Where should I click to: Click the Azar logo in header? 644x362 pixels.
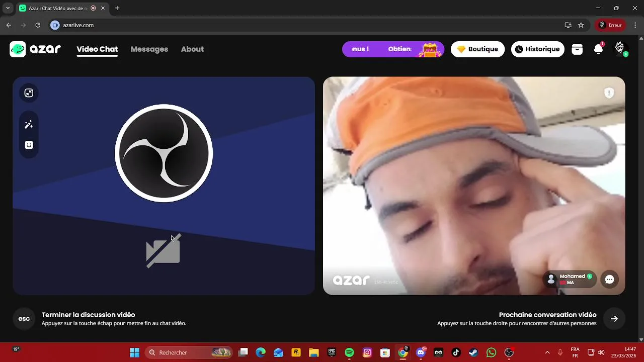tap(35, 49)
